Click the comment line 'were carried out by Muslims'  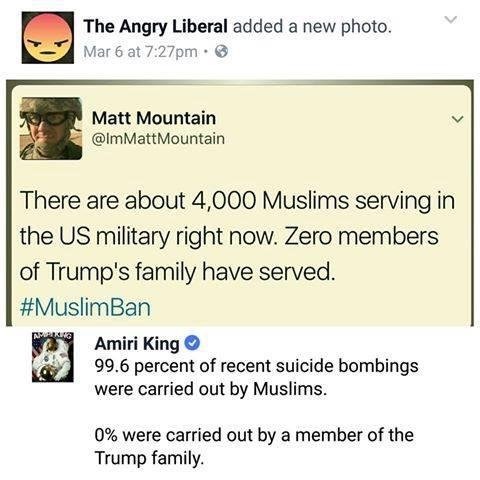[211, 389]
